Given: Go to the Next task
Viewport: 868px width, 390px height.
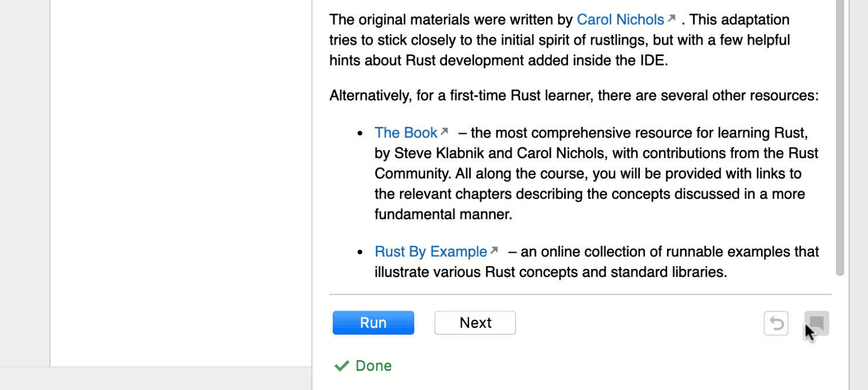Looking at the screenshot, I should pos(475,323).
